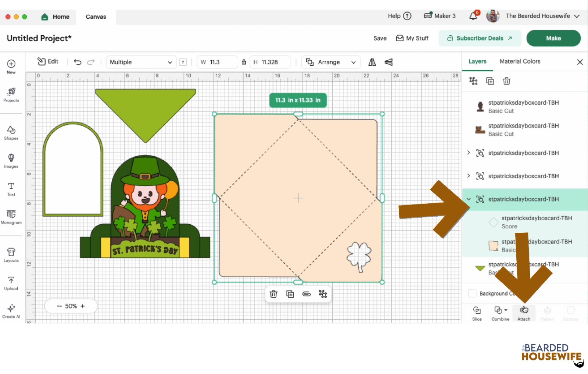This screenshot has height=374, width=588.
Task: Click the green Make button
Action: point(553,38)
